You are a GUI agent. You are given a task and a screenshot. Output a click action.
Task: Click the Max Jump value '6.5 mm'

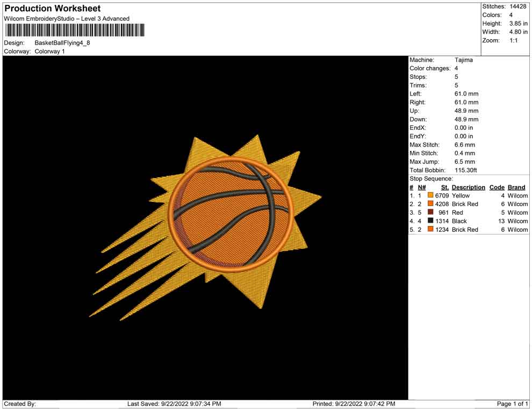(x=464, y=162)
